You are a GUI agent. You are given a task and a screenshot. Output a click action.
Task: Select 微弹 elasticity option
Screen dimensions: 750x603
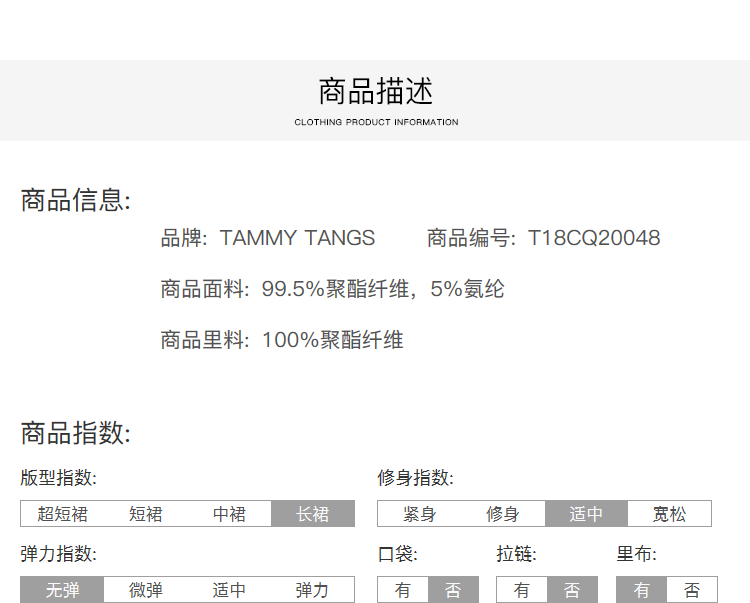coord(146,590)
